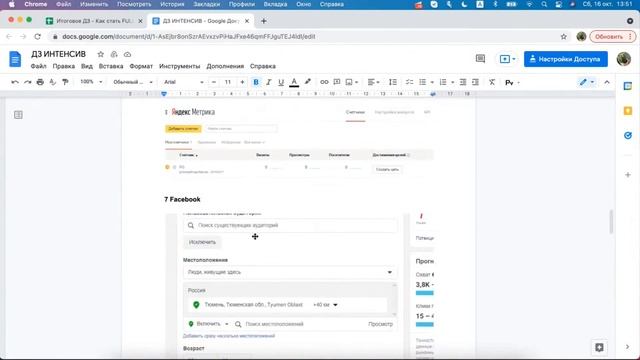This screenshot has height=360, width=640.
Task: Open the Вид menu
Action: pyautogui.click(x=87, y=66)
